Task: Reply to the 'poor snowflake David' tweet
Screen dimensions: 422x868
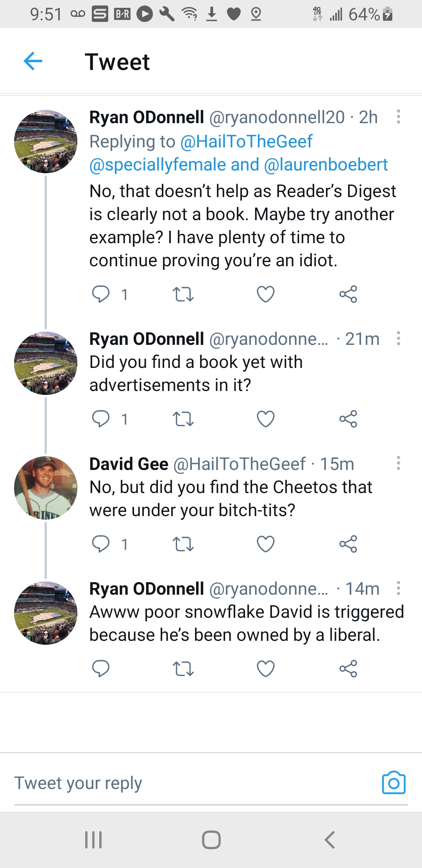Action: 100,669
